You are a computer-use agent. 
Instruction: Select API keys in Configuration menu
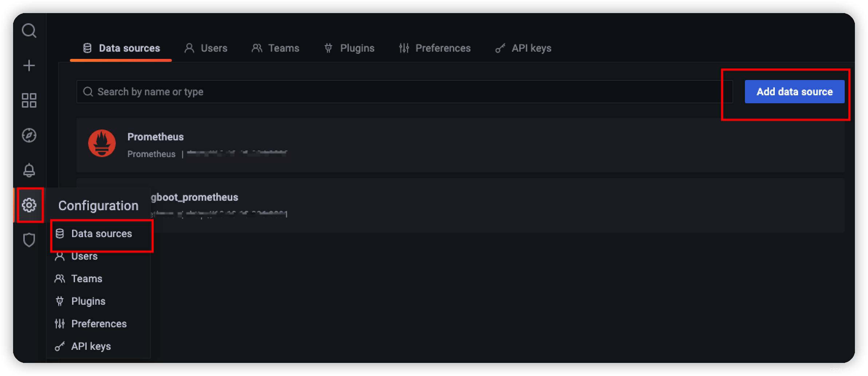[x=99, y=346]
